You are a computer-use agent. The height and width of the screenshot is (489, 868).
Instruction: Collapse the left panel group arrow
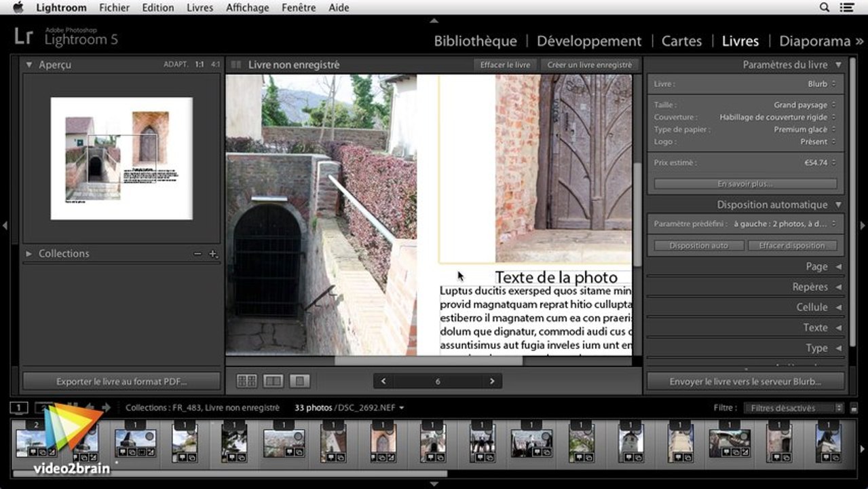tap(5, 225)
